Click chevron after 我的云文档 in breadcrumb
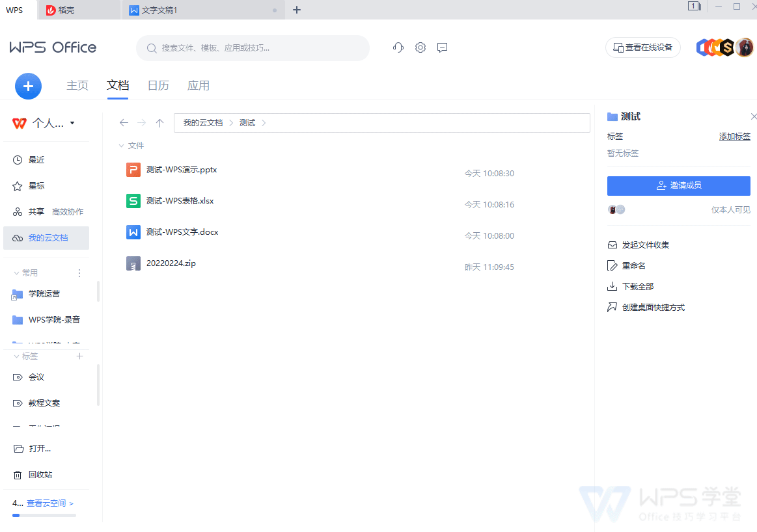The image size is (757, 532). click(x=231, y=123)
